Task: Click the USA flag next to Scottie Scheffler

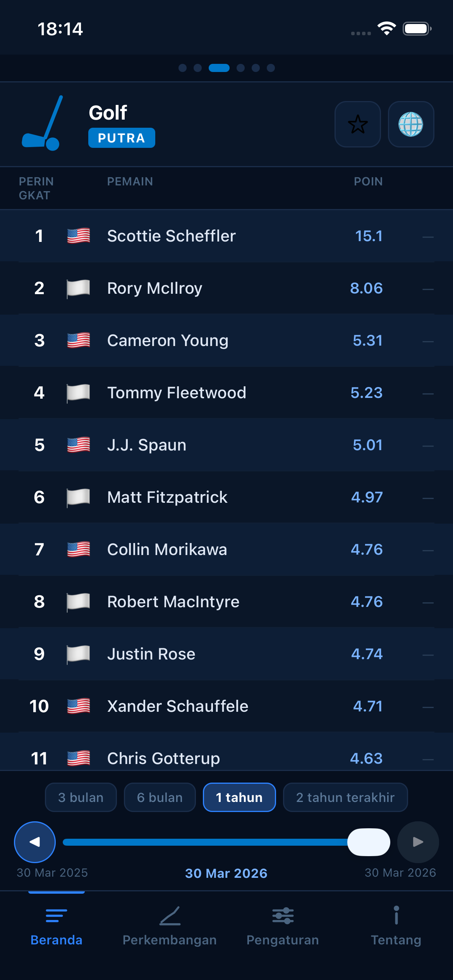Action: coord(78,235)
